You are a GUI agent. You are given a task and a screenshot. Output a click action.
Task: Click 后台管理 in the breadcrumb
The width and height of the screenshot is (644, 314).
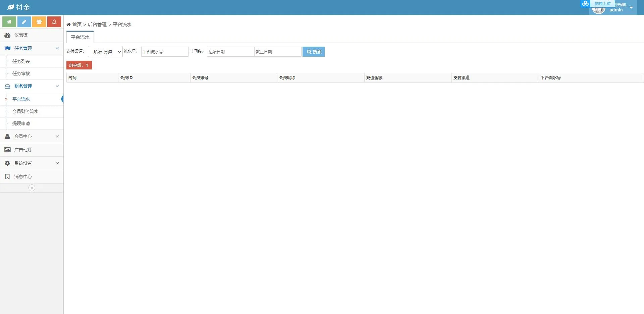(97, 24)
